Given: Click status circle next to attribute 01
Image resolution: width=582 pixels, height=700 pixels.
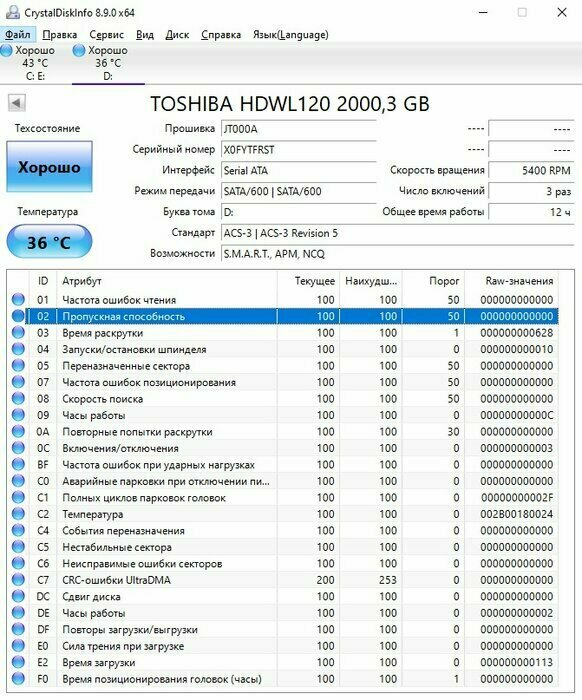Looking at the screenshot, I should [18, 300].
